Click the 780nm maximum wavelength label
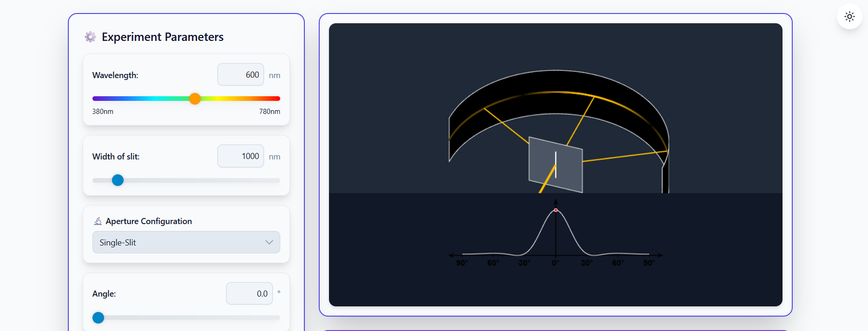This screenshot has height=331, width=868. (x=270, y=112)
